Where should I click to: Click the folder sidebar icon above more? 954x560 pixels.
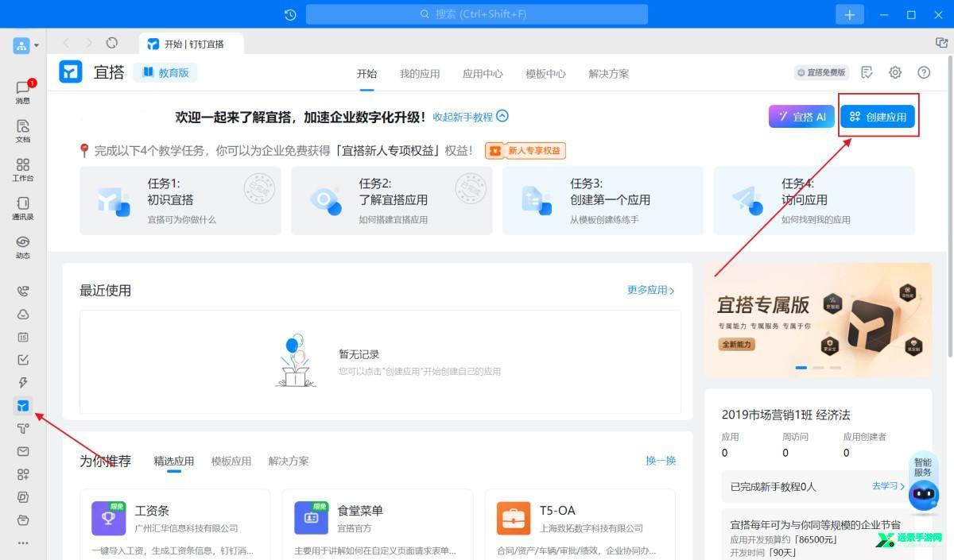[x=23, y=520]
